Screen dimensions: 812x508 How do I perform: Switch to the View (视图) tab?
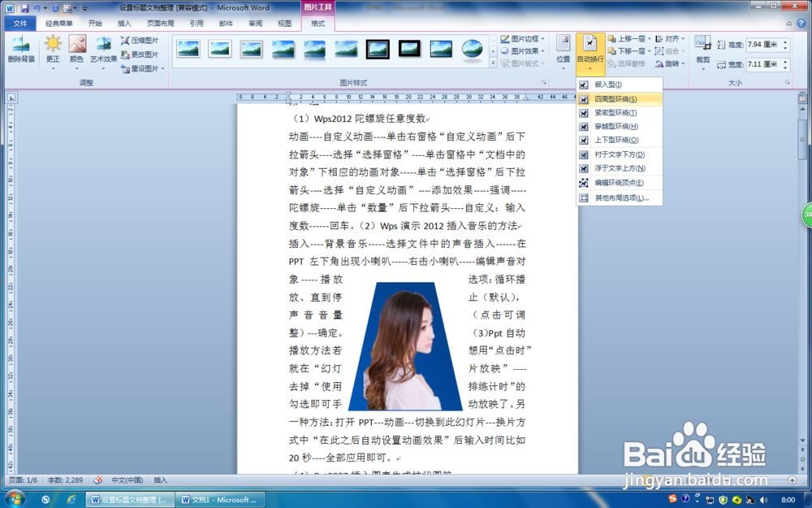coord(285,24)
